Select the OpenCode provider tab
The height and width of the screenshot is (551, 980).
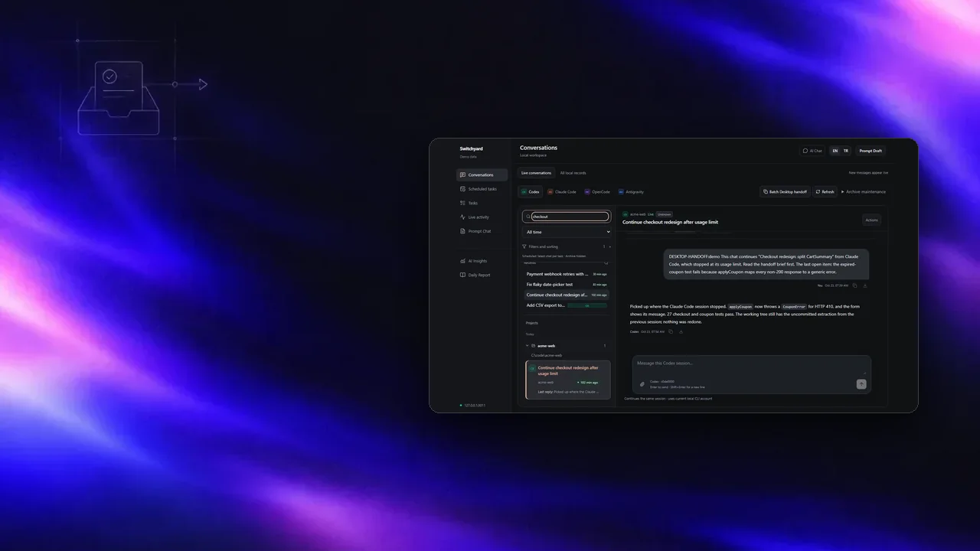coord(597,192)
